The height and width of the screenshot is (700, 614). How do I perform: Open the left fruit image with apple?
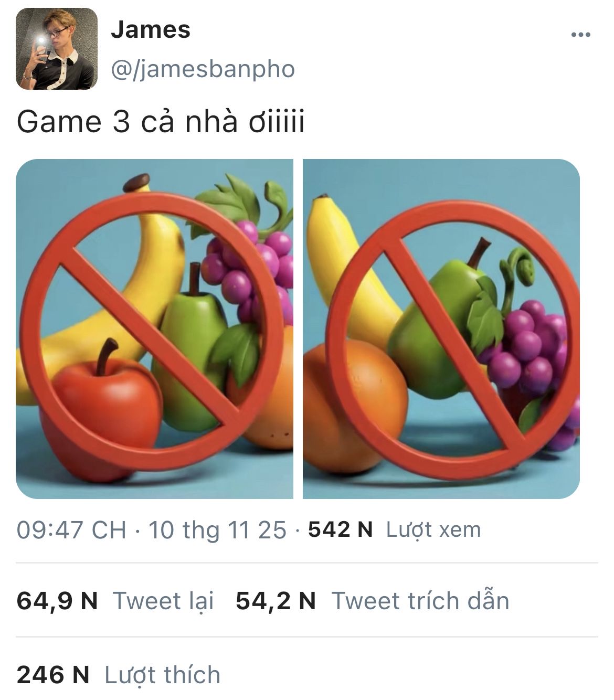(154, 328)
